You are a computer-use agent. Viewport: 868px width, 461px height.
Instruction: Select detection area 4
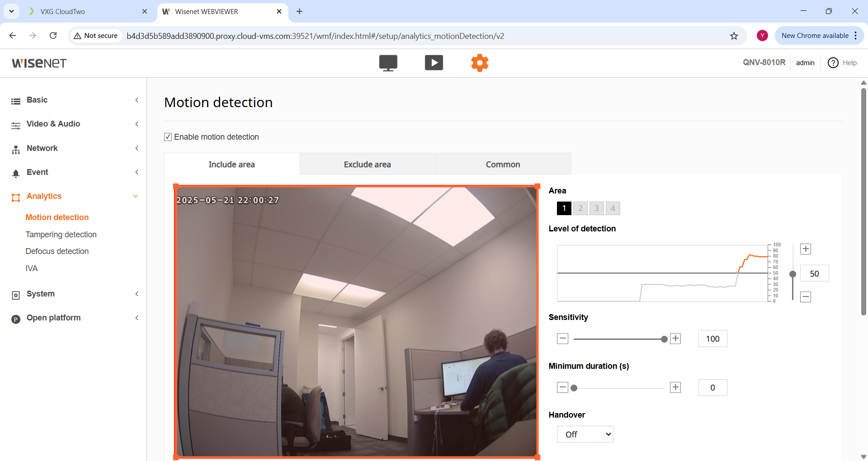pos(613,208)
